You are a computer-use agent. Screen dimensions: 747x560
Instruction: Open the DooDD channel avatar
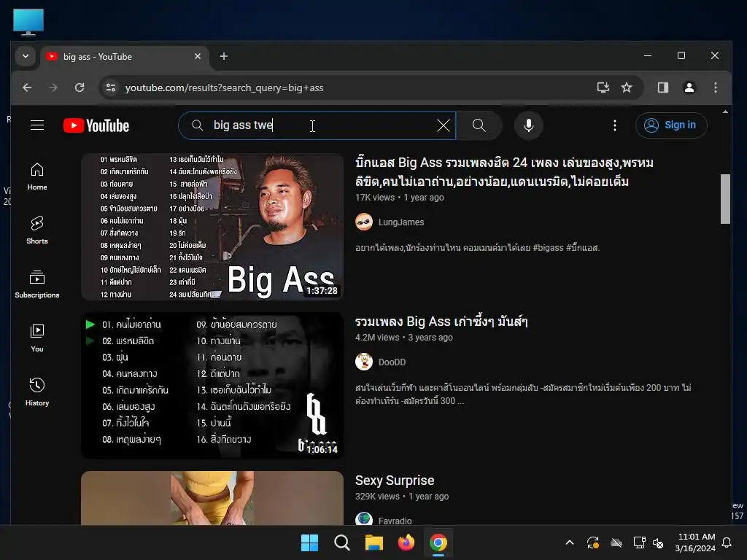(x=364, y=362)
